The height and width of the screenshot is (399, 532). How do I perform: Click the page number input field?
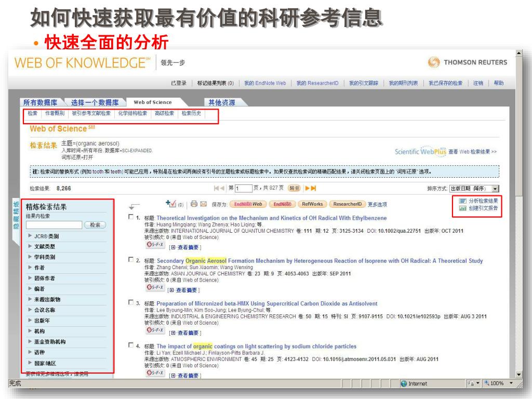tap(244, 188)
